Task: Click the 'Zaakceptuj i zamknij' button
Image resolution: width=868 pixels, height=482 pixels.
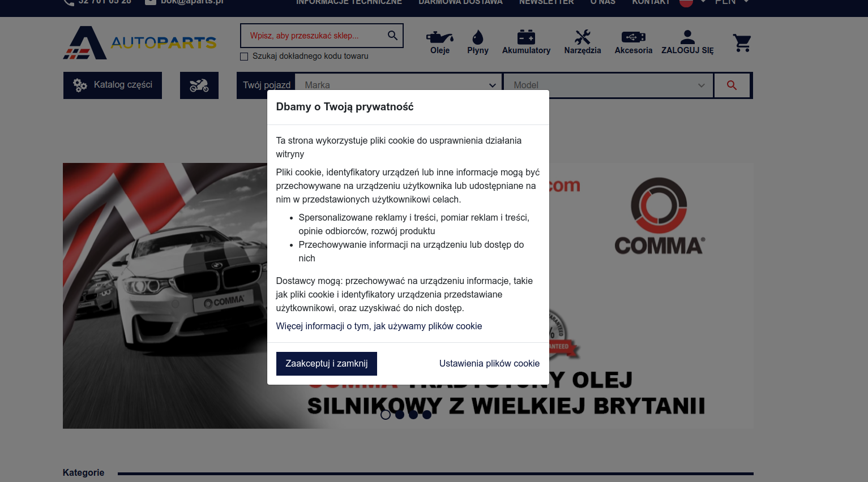Action: click(327, 364)
